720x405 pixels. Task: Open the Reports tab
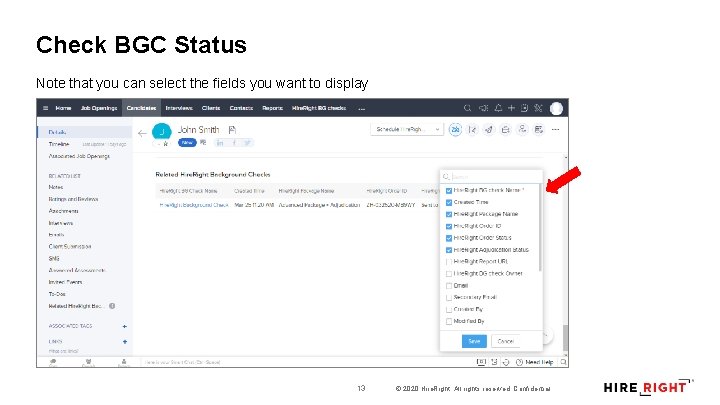click(272, 108)
